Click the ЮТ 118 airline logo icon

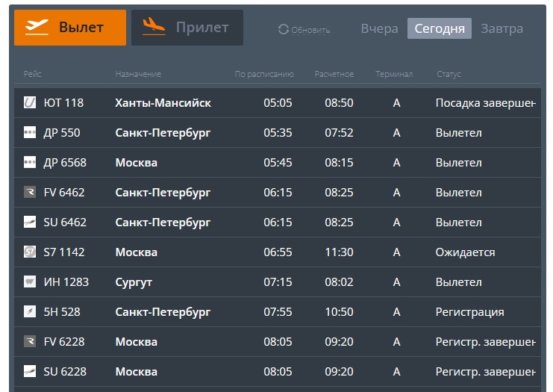pos(30,103)
